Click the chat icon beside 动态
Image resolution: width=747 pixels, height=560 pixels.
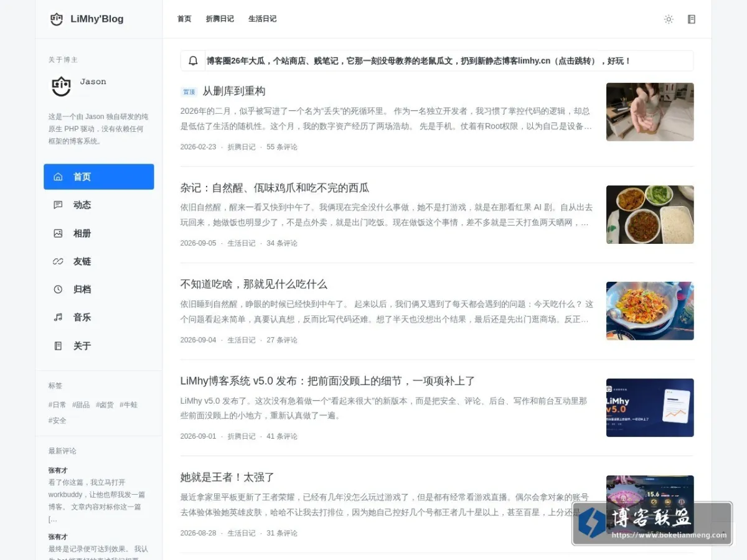pos(58,205)
